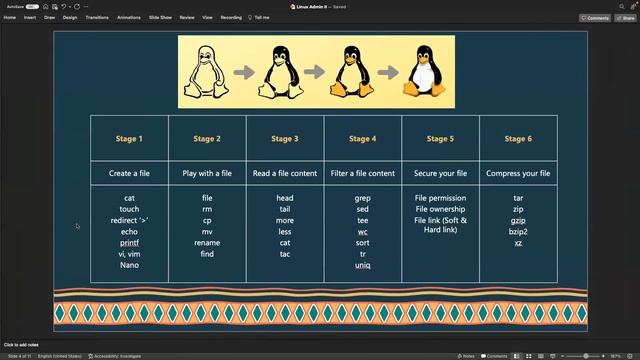Open the Insert ribbon tab
The height and width of the screenshot is (360, 640).
tap(30, 18)
